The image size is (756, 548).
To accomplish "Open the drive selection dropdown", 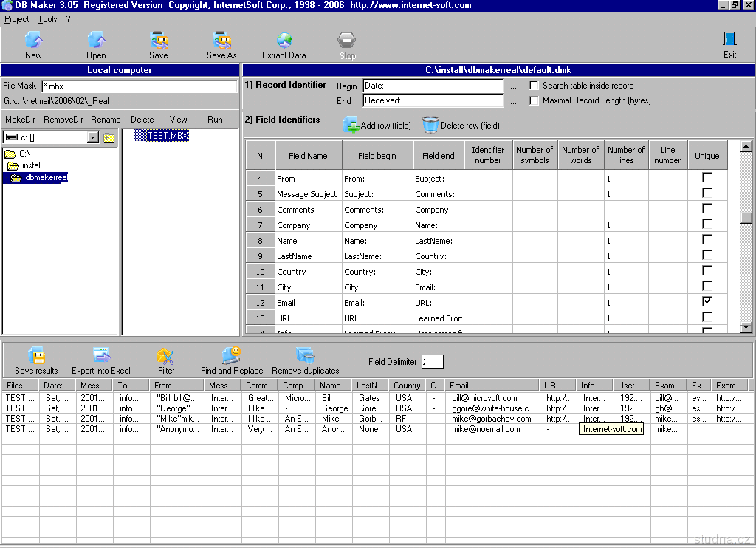I will pos(92,137).
